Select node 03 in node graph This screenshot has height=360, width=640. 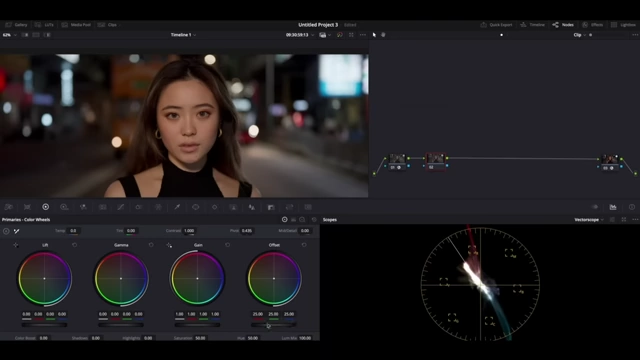(609, 162)
